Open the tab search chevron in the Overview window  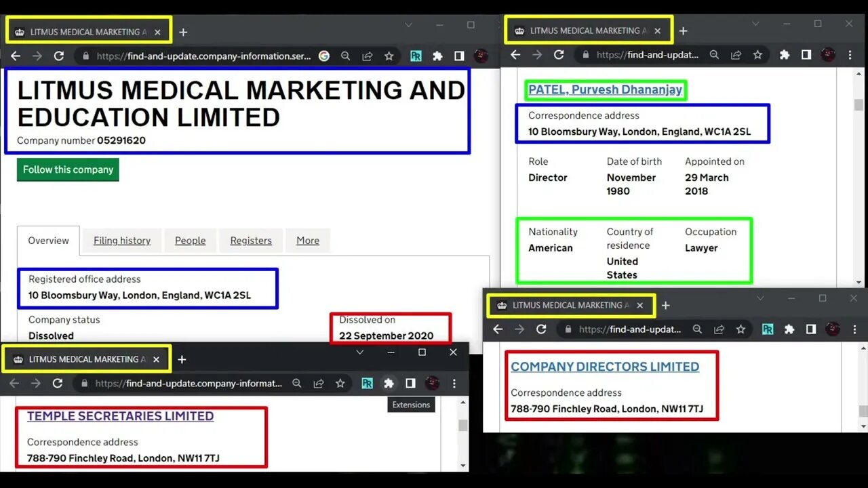coord(408,25)
